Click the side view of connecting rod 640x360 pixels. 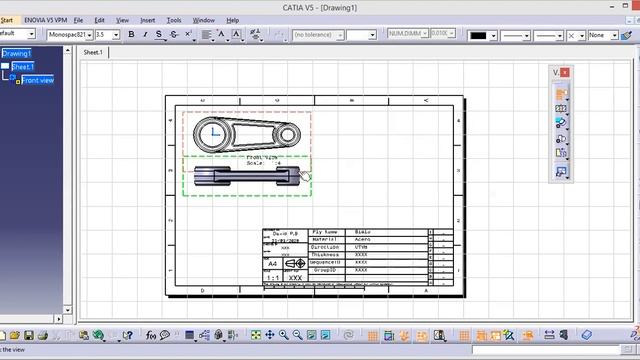[247, 176]
